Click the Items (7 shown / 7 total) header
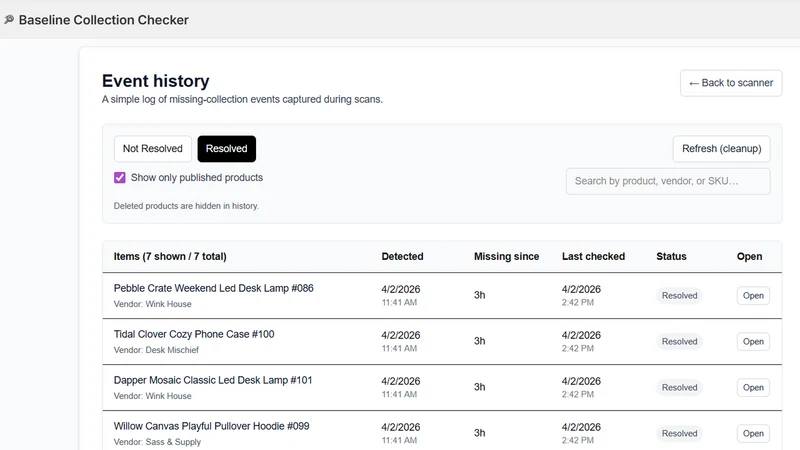 pos(170,257)
